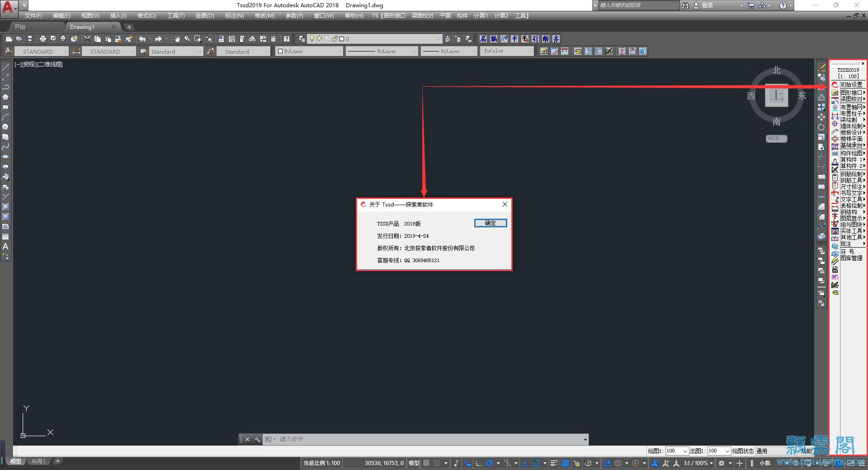Toggle lineweight display in status bar

554,463
